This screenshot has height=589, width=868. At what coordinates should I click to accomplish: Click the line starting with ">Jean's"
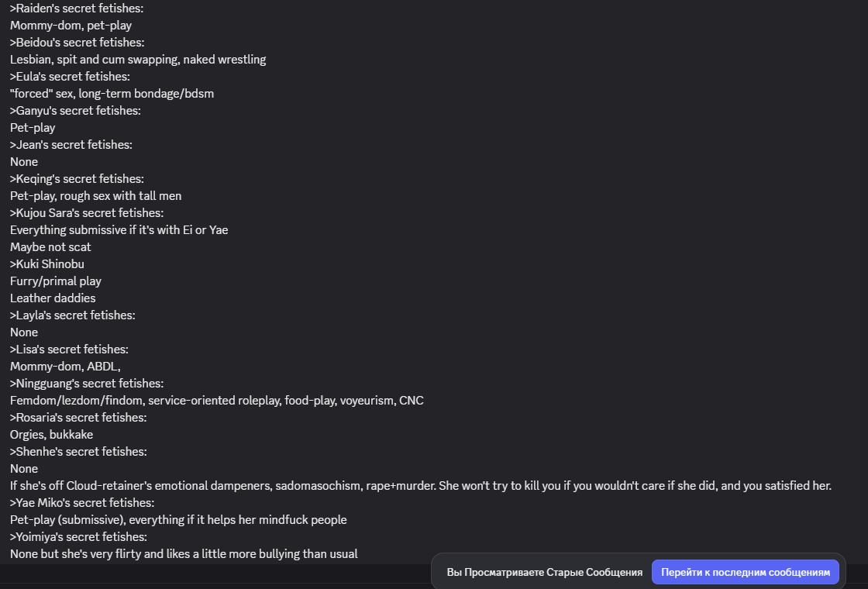click(71, 144)
